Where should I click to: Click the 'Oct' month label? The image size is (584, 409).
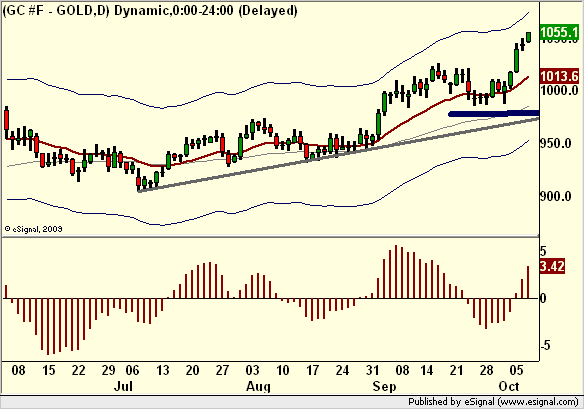(509, 386)
